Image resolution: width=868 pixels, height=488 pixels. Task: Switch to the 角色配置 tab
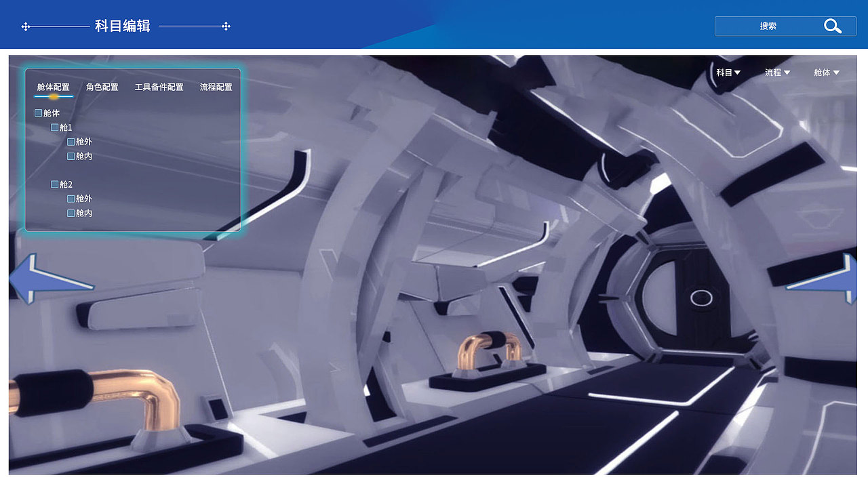[102, 87]
